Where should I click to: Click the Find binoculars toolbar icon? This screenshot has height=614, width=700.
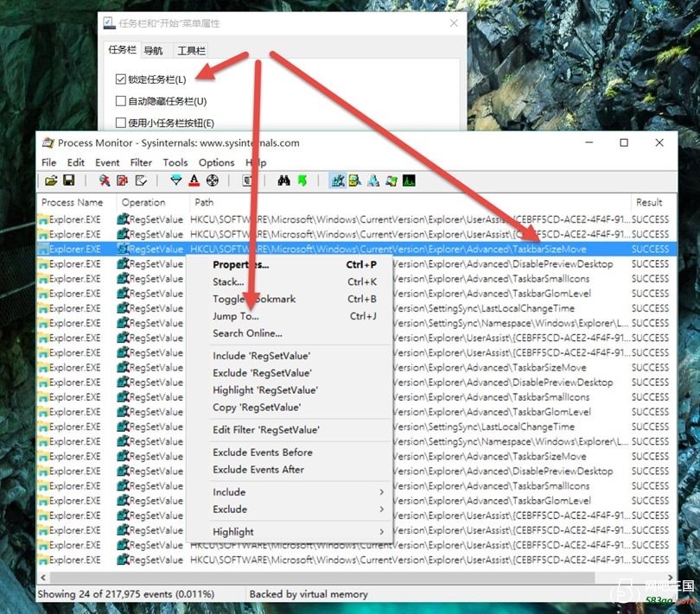pos(284,180)
